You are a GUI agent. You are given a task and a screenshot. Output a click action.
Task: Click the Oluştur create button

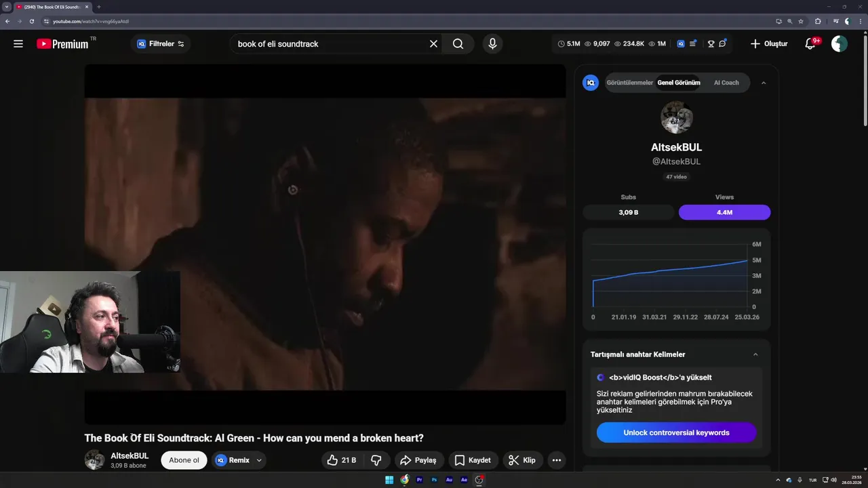click(769, 44)
